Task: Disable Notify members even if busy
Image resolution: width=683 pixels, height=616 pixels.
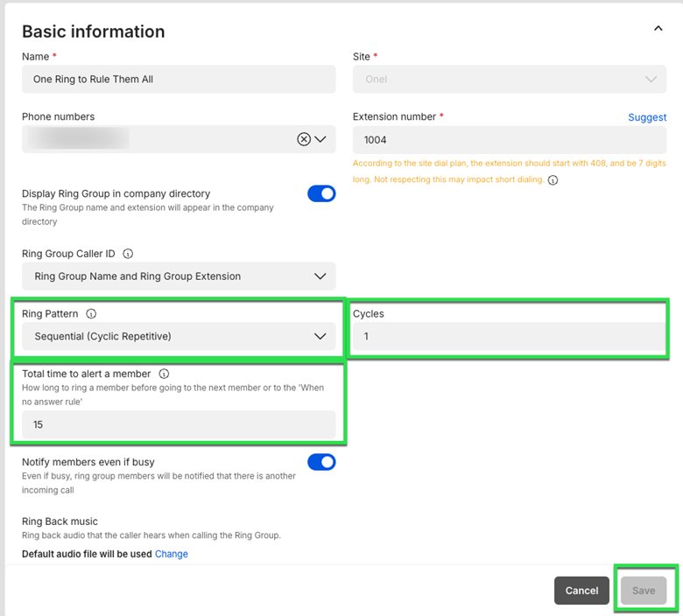Action: click(321, 462)
